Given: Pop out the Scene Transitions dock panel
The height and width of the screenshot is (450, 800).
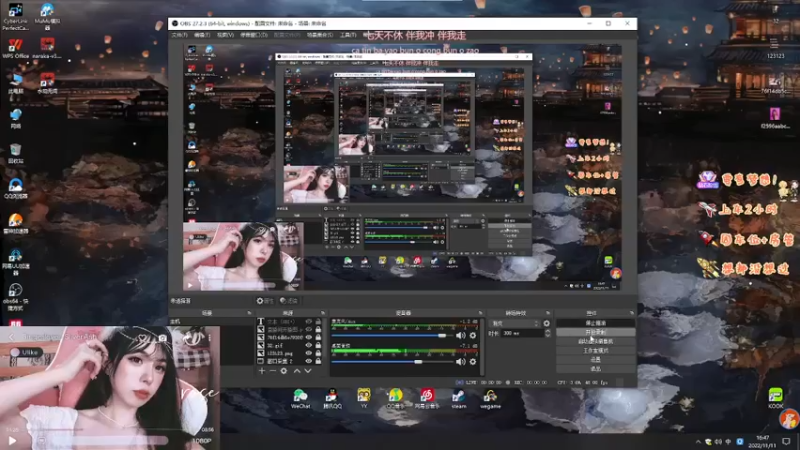Looking at the screenshot, I should [x=548, y=313].
